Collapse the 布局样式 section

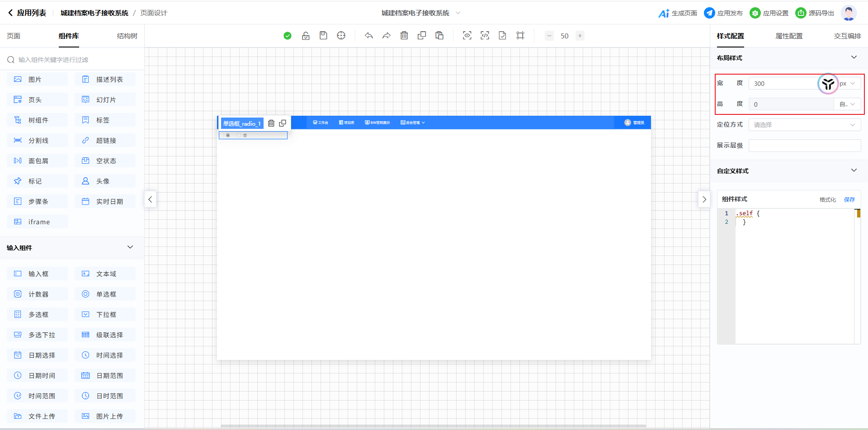click(854, 57)
